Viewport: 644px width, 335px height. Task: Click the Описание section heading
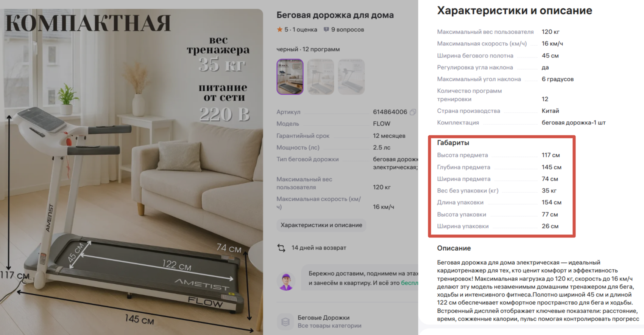pos(454,248)
